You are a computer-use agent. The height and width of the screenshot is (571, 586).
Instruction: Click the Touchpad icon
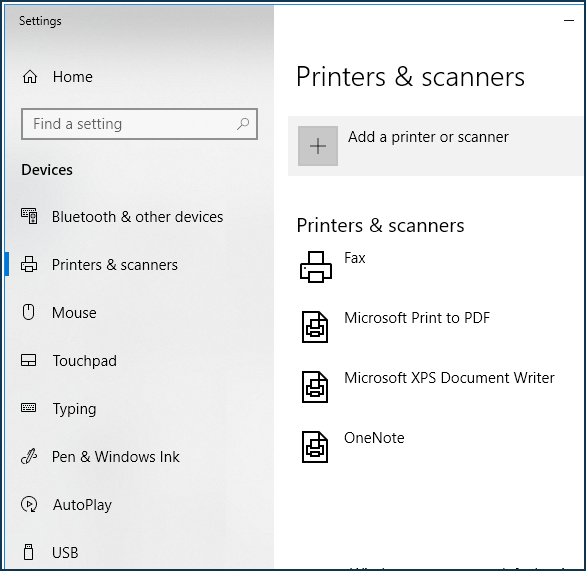point(28,360)
